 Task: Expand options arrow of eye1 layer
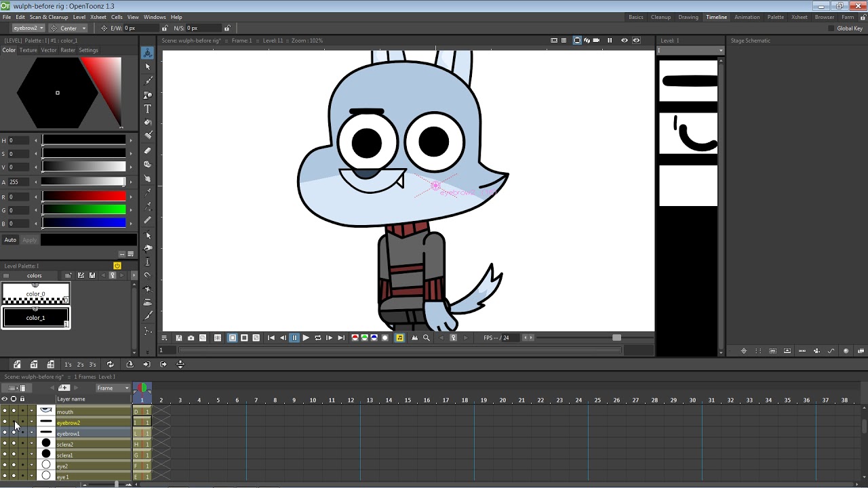(31, 476)
